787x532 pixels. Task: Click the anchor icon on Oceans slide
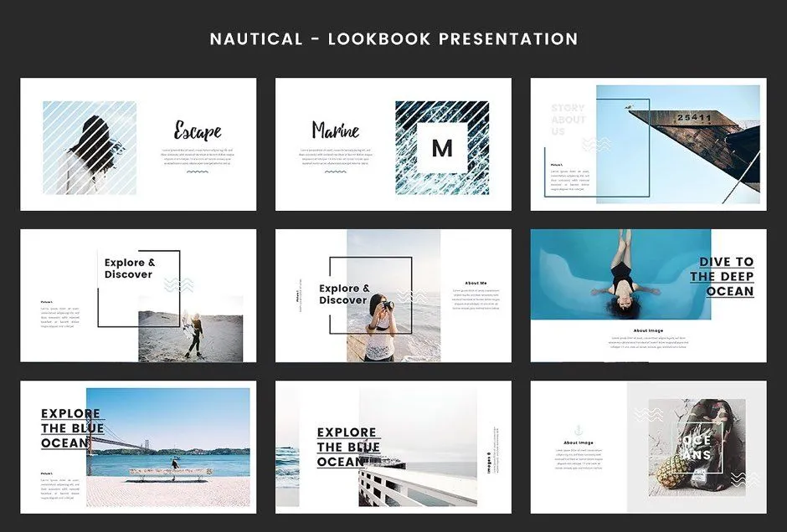pos(579,430)
